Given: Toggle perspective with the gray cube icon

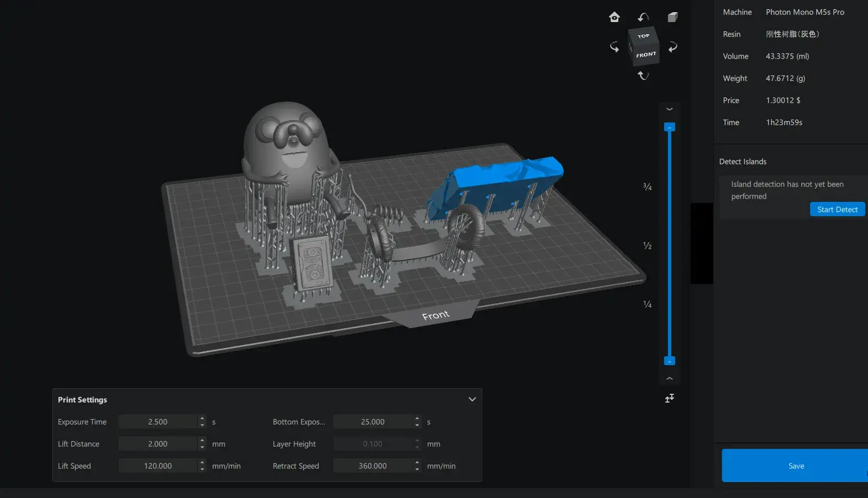Looking at the screenshot, I should 672,17.
